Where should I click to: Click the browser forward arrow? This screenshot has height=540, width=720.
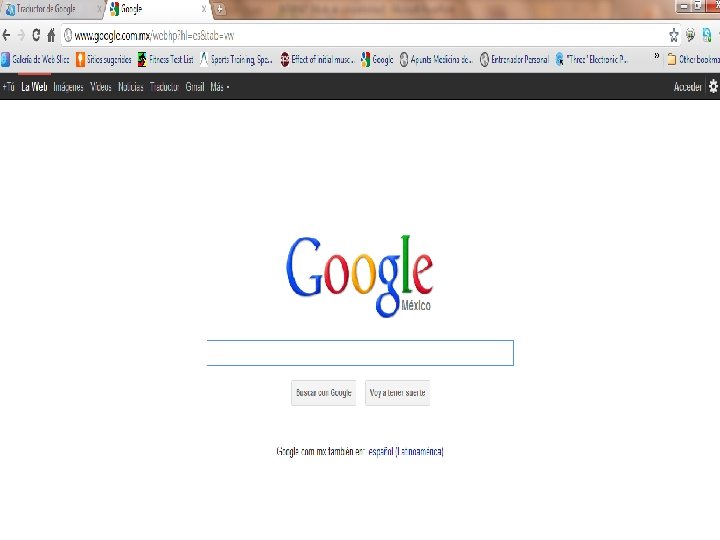21,35
